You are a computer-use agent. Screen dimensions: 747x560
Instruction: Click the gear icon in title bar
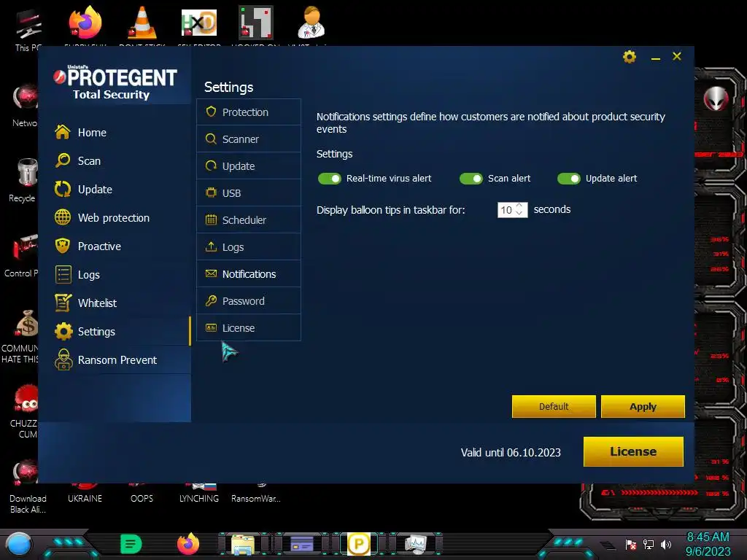tap(630, 57)
